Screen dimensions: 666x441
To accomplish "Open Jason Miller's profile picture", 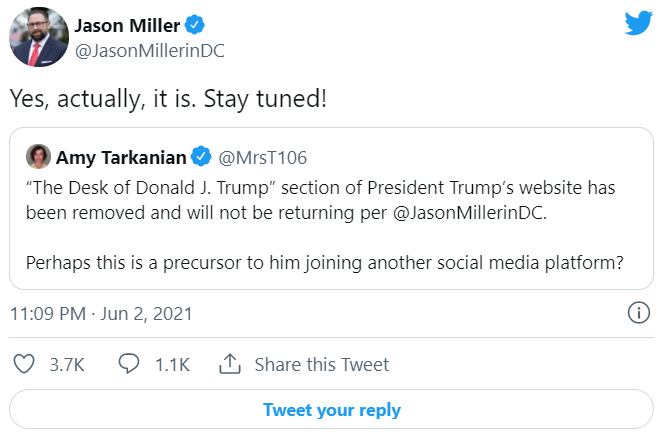I will click(x=39, y=39).
